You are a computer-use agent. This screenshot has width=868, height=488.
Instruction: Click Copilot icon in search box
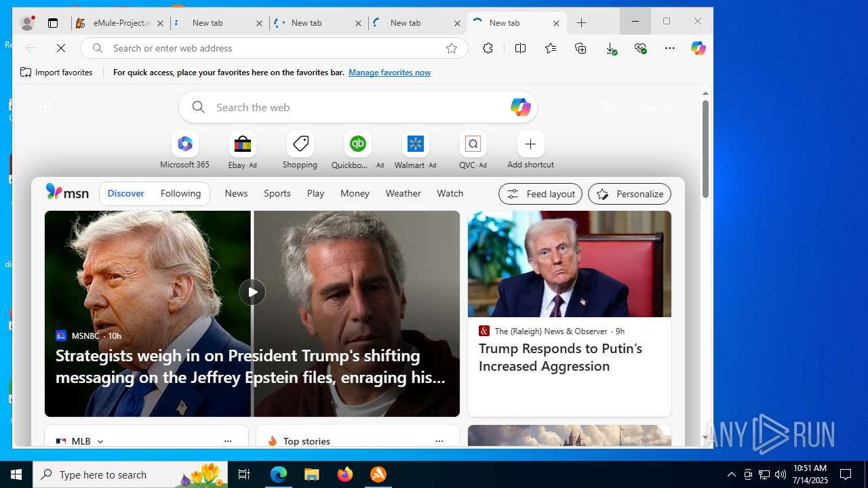click(520, 107)
